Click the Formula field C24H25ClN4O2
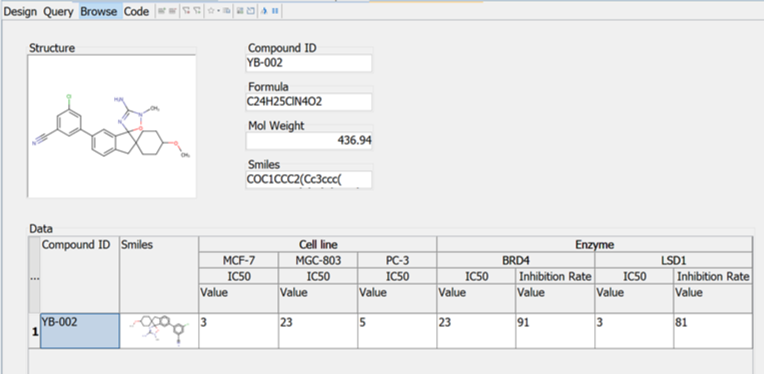This screenshot has height=375, width=764. click(x=309, y=102)
